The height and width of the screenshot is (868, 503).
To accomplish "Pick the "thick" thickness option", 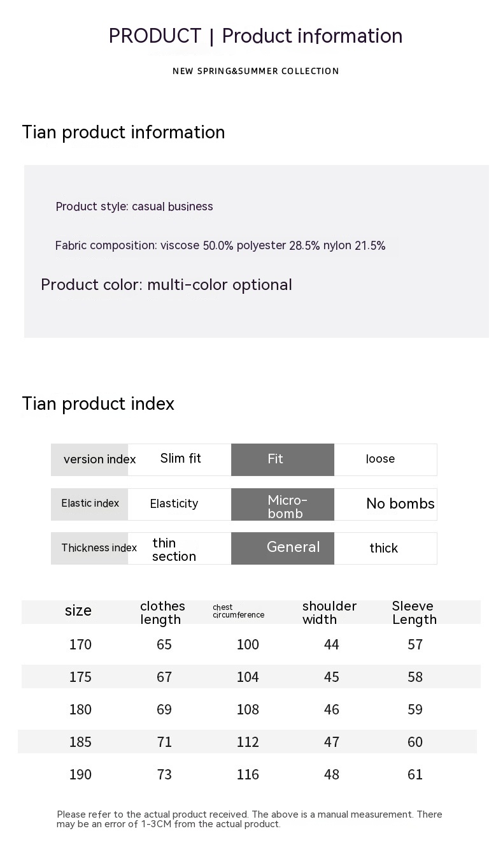I will coord(383,549).
